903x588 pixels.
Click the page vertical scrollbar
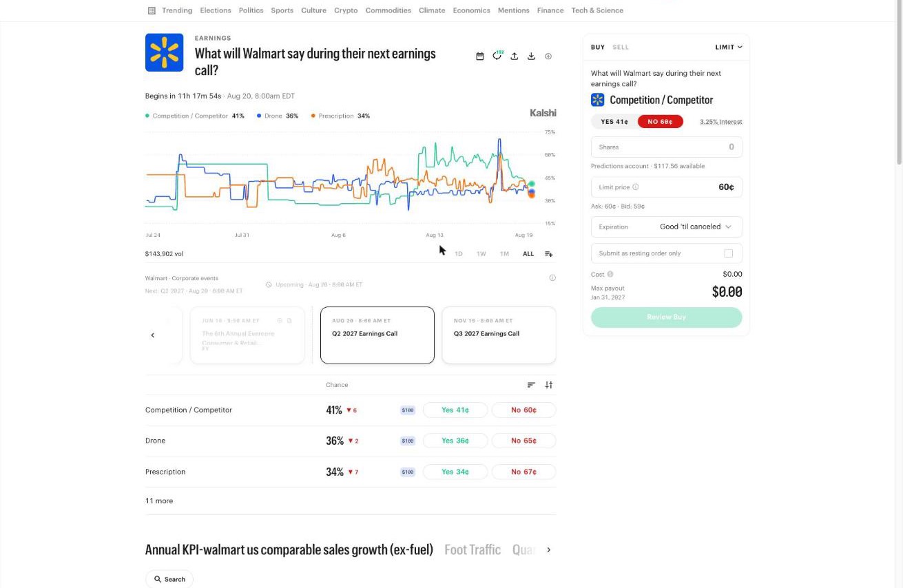coord(899,83)
